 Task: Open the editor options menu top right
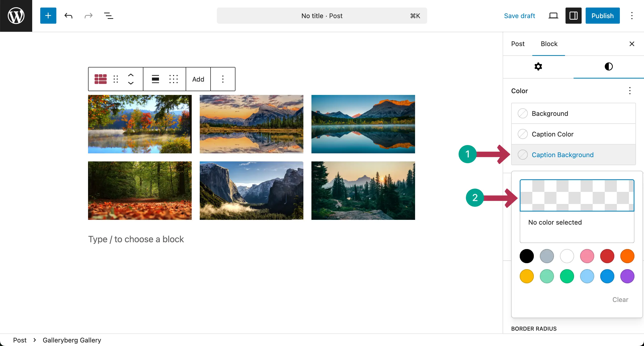click(x=632, y=16)
